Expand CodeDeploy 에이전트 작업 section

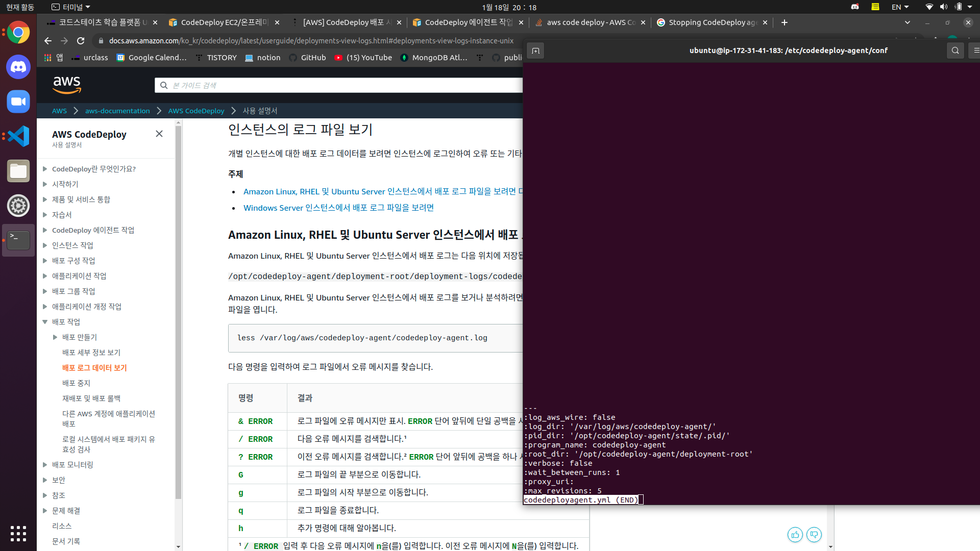pos(45,230)
